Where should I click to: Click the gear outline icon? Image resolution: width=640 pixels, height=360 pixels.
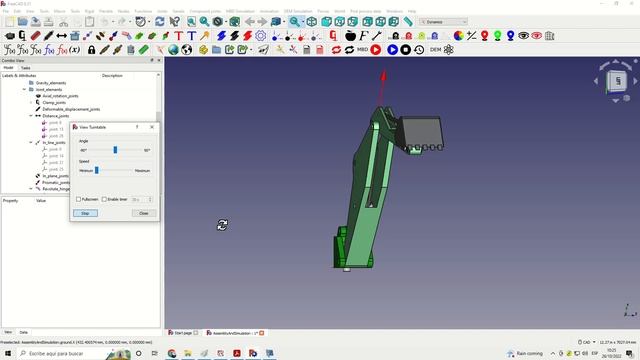[260, 36]
